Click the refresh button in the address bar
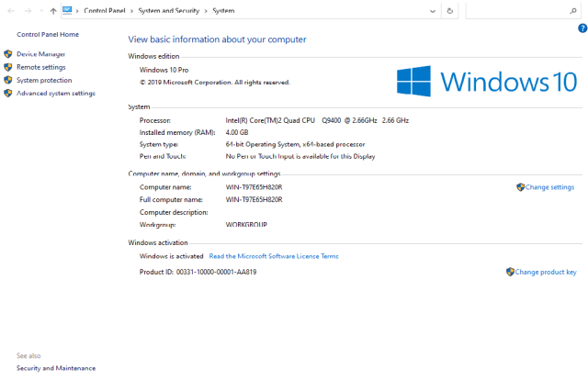 (449, 10)
